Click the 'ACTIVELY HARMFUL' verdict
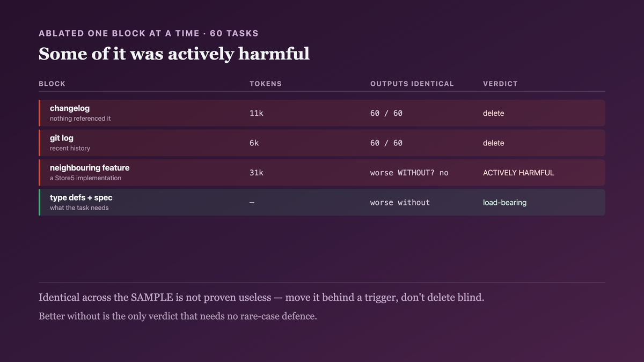 pos(518,173)
